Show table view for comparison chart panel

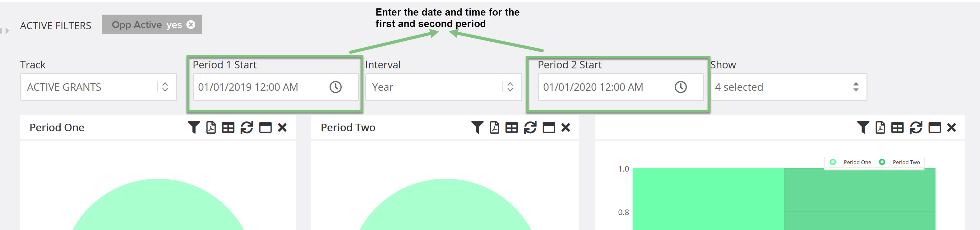point(897,127)
